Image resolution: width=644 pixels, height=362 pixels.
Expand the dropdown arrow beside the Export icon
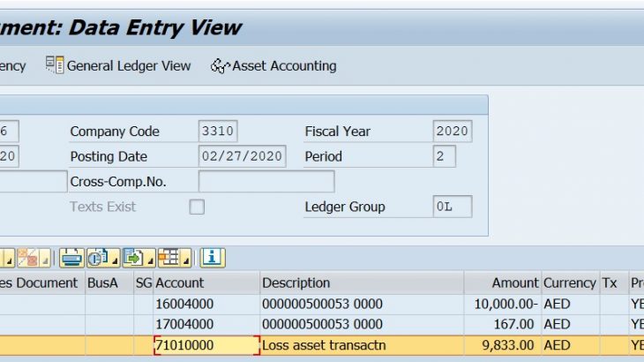coord(150,260)
